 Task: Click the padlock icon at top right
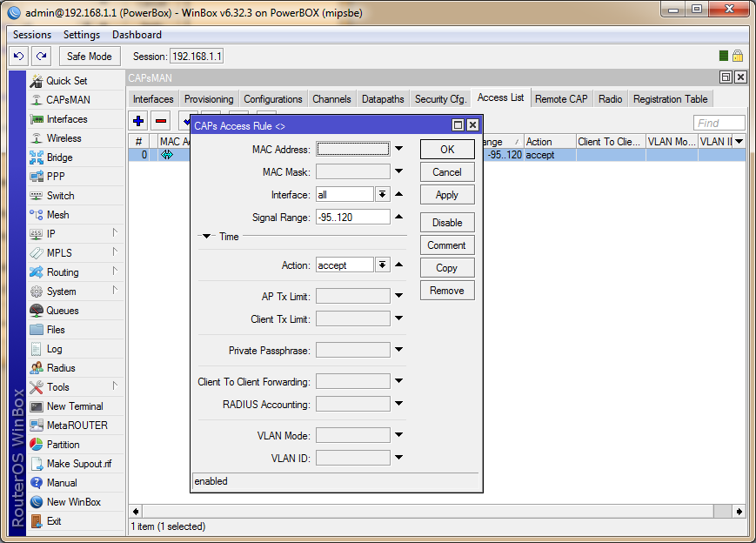[x=738, y=56]
